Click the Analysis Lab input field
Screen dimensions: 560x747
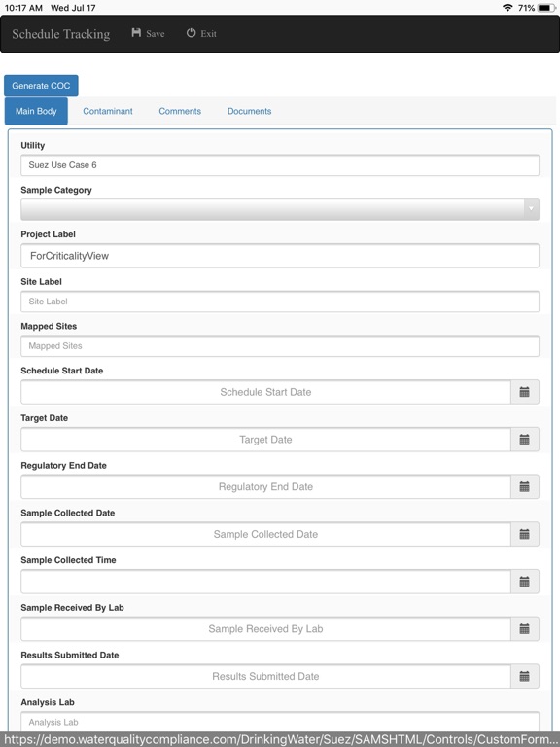(280, 722)
